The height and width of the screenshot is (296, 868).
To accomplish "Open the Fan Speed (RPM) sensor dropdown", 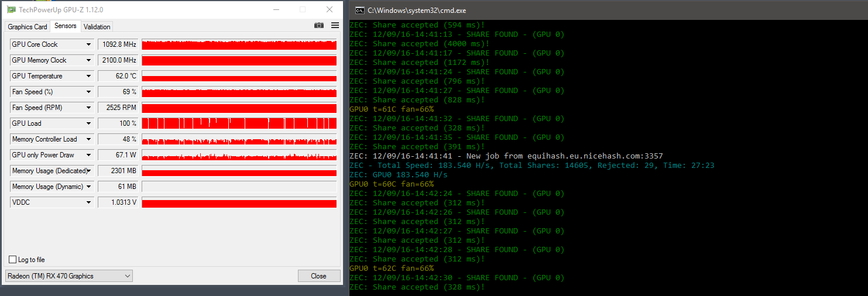I will tap(89, 108).
